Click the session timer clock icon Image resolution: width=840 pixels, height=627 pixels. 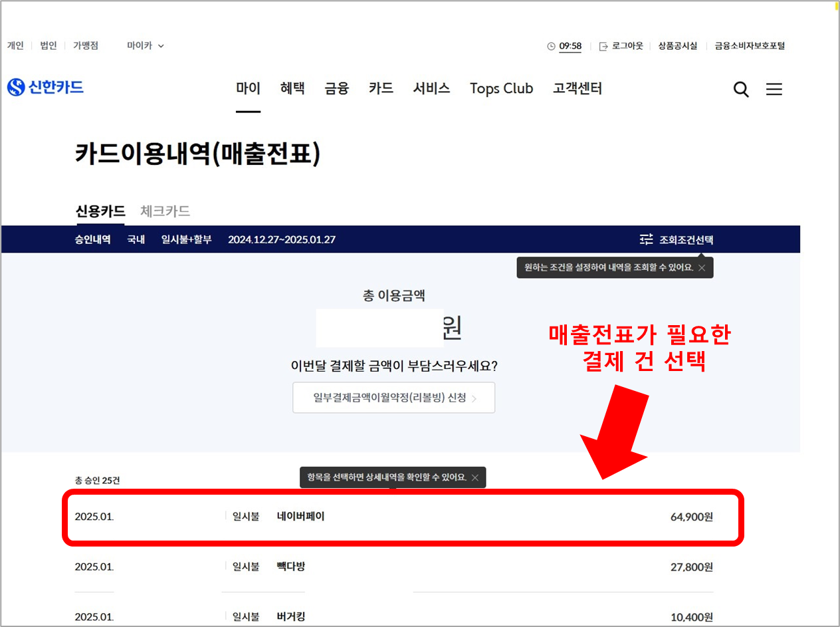click(551, 46)
